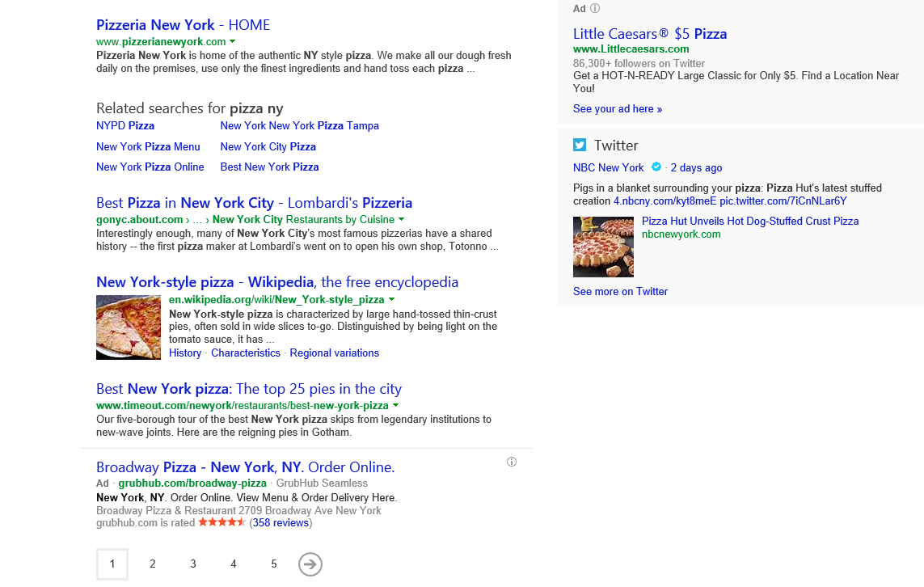
Task: Open the 358 reviews link
Action: coord(281,522)
